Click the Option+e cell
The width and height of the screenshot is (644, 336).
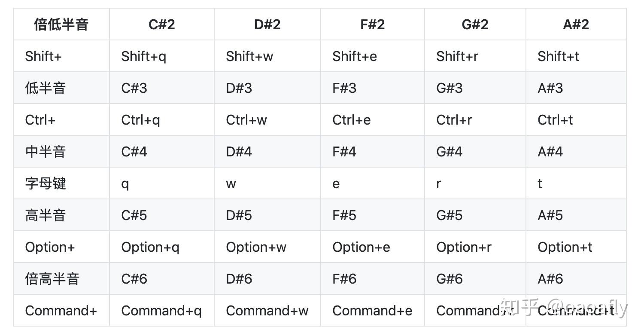tap(361, 247)
